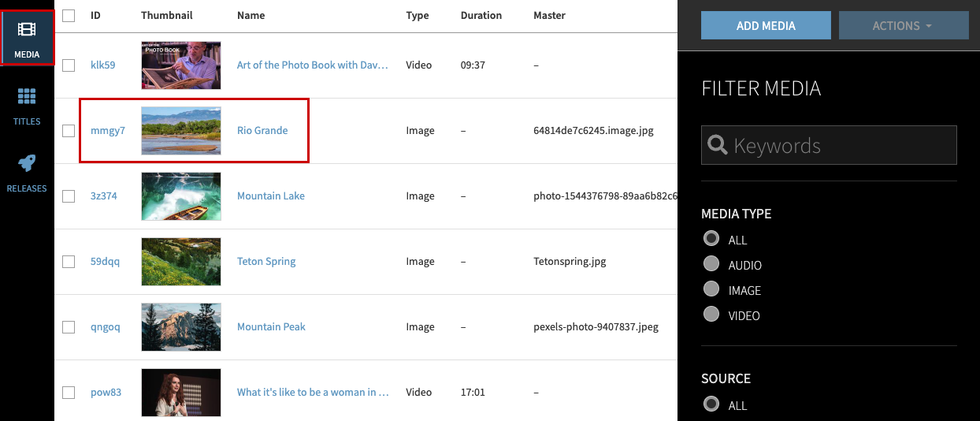Open the media ID link 3z374
980x421 pixels.
(x=104, y=196)
